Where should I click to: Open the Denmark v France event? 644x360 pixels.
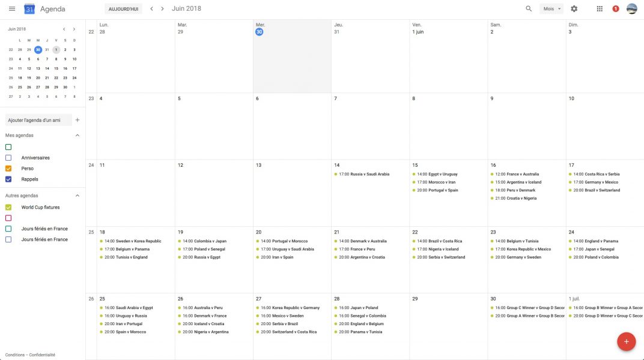pyautogui.click(x=202, y=316)
